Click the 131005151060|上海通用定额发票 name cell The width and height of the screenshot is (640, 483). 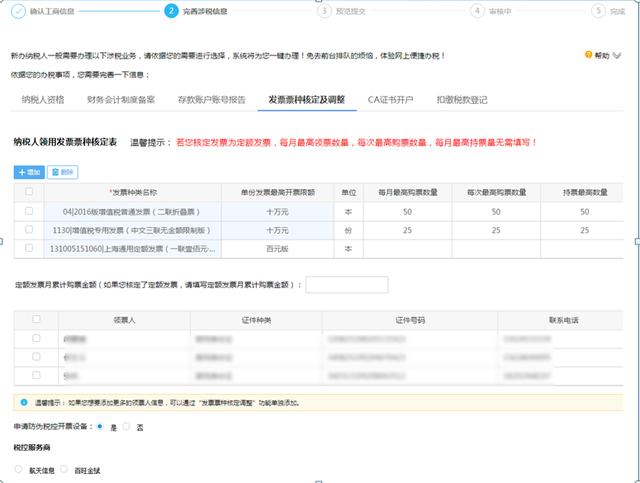point(133,249)
